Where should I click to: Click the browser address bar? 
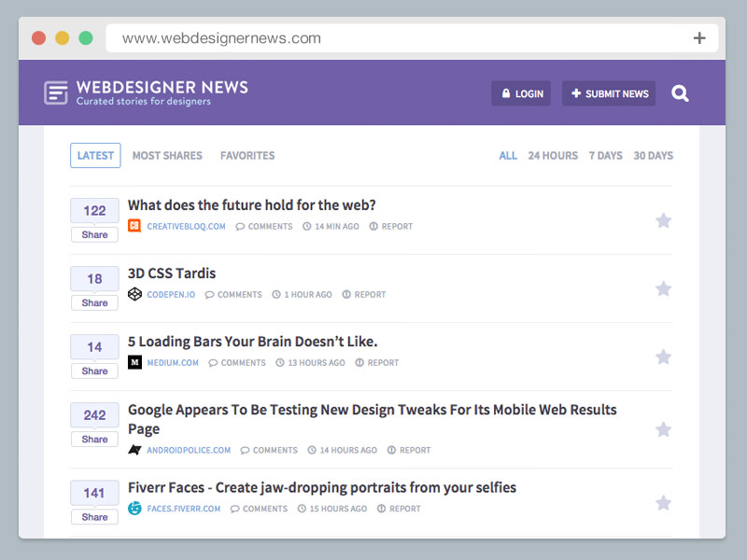click(373, 38)
